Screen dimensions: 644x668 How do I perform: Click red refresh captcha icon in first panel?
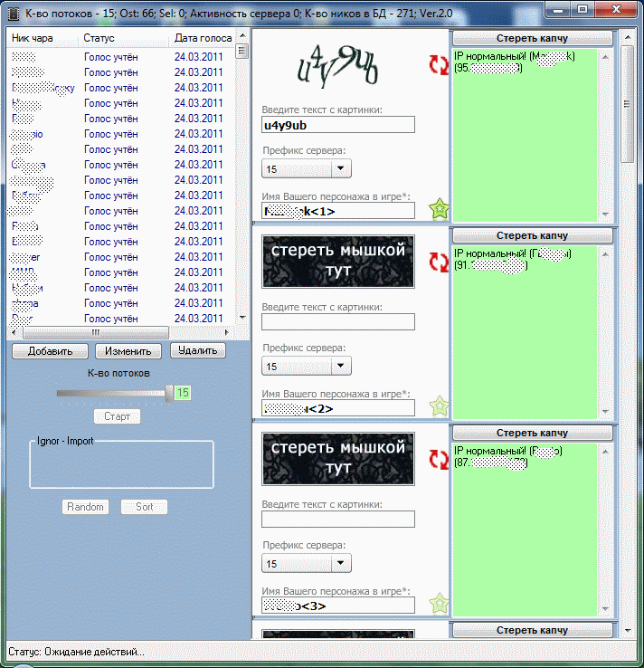pyautogui.click(x=439, y=64)
